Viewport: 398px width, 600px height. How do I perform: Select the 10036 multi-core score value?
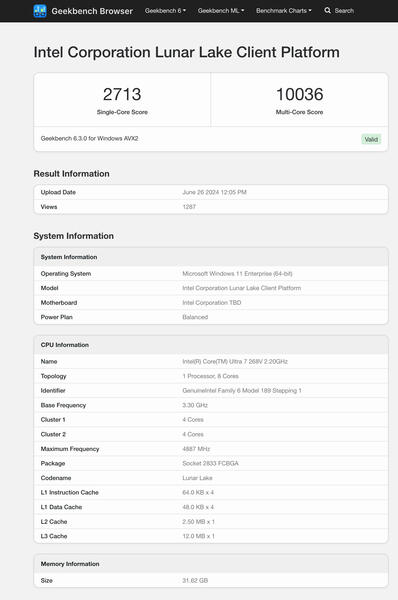tap(300, 94)
